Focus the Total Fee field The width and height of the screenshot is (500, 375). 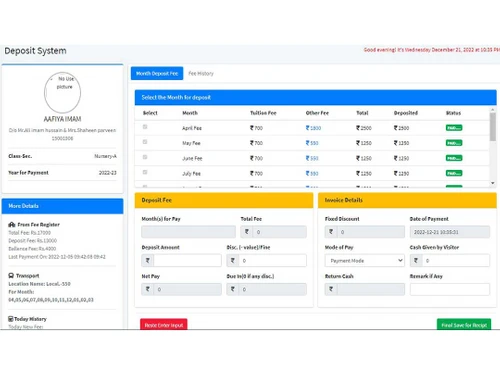(279, 232)
